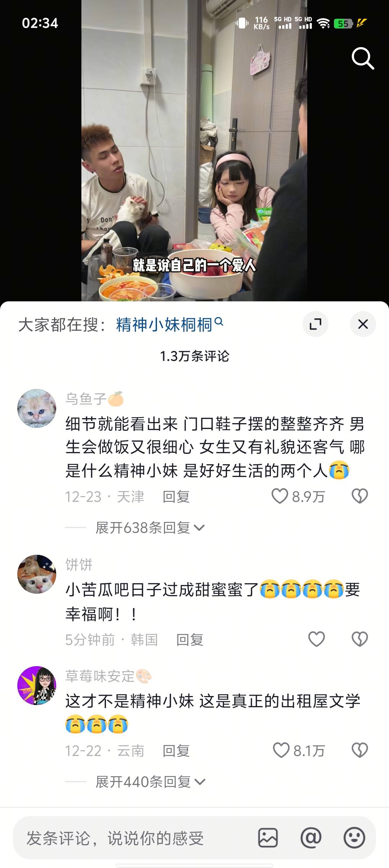Reply to 草莓味安定's comment
389x868 pixels.
(x=176, y=751)
